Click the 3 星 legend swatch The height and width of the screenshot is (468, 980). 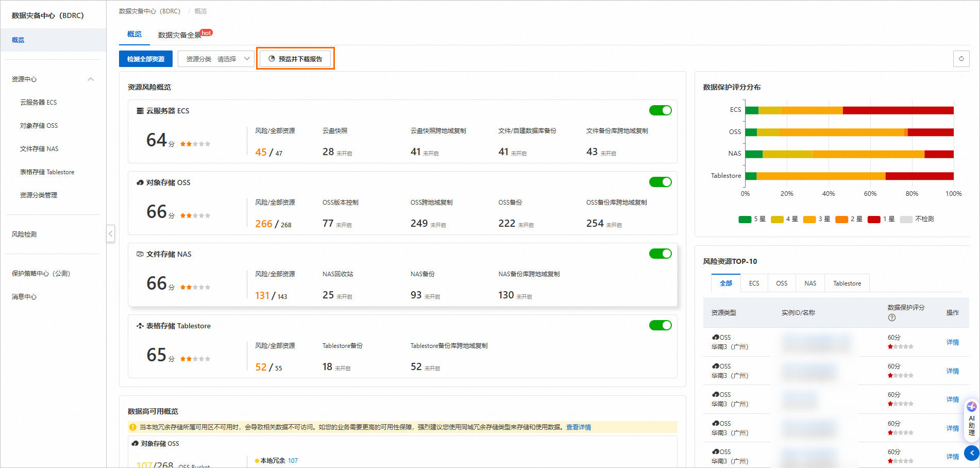coord(809,220)
